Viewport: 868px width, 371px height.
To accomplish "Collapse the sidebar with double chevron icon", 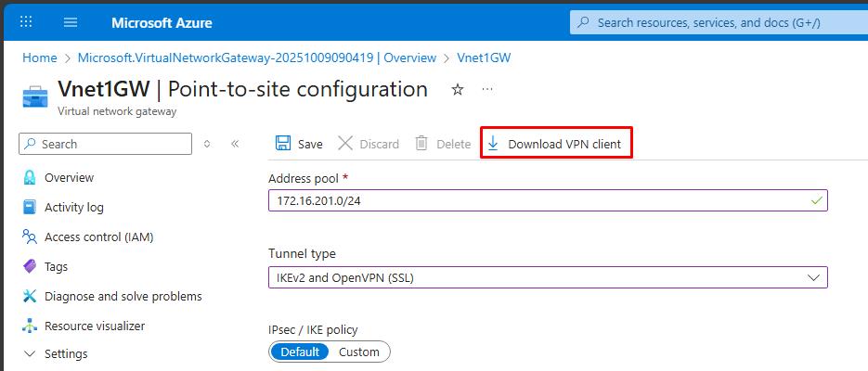I will tap(235, 144).
